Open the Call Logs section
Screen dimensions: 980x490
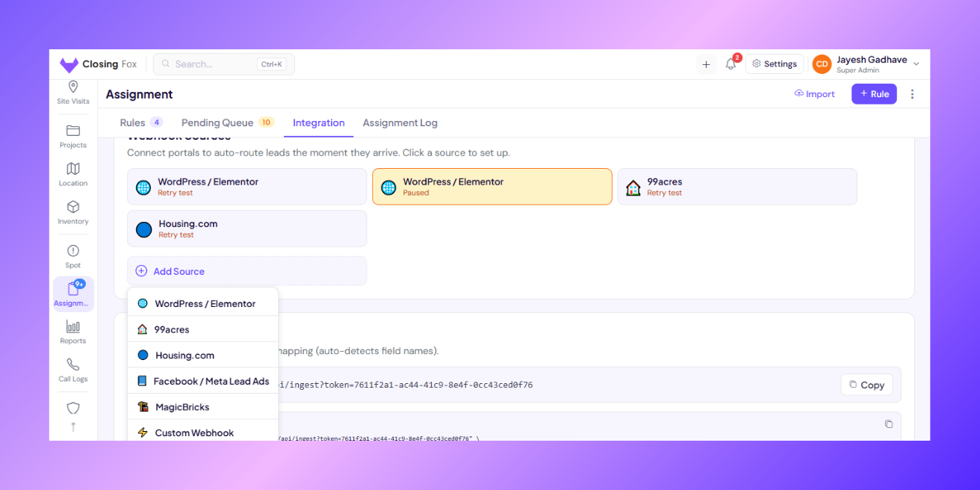(x=72, y=370)
